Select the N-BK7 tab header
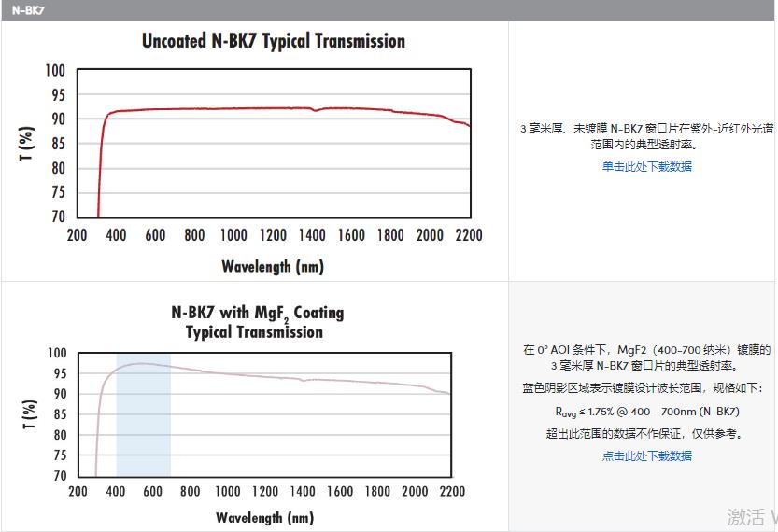 tap(28, 10)
